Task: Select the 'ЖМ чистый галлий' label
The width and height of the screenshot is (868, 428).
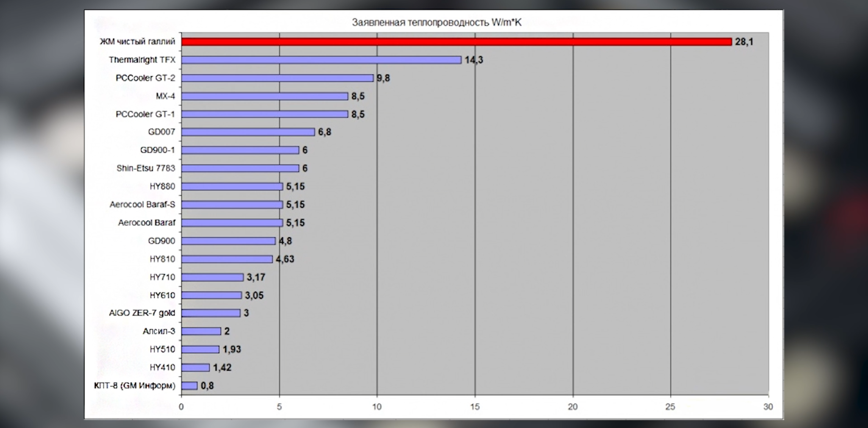Action: coord(137,42)
